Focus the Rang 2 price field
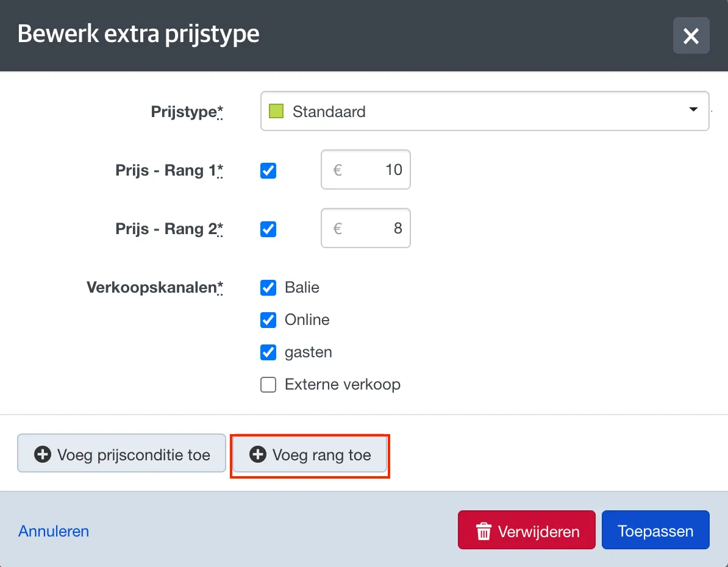 [x=366, y=228]
